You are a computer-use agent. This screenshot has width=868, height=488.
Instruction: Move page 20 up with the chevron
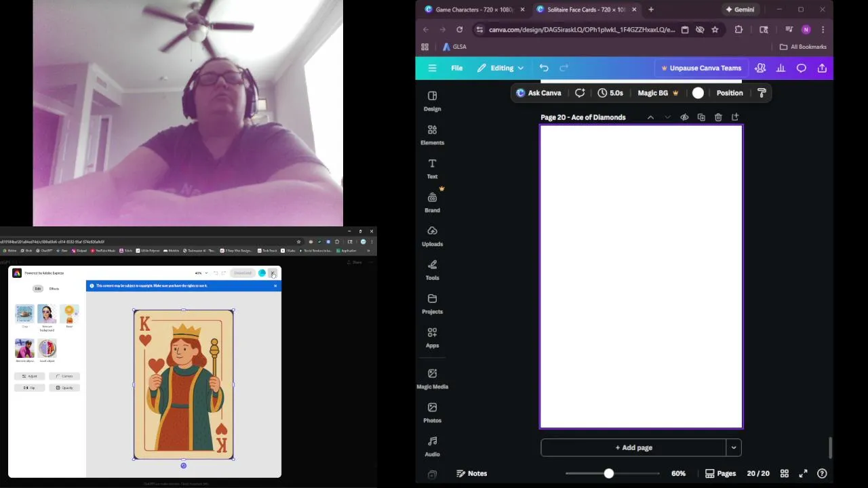click(650, 117)
